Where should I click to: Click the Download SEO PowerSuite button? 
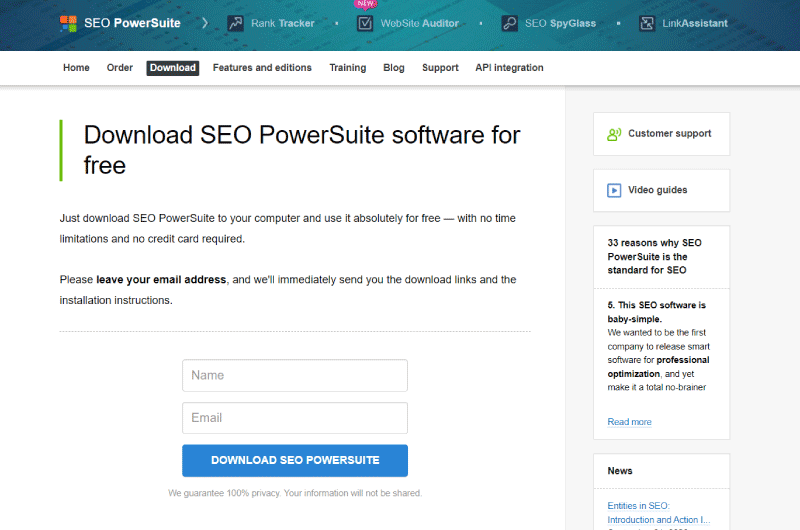(295, 461)
